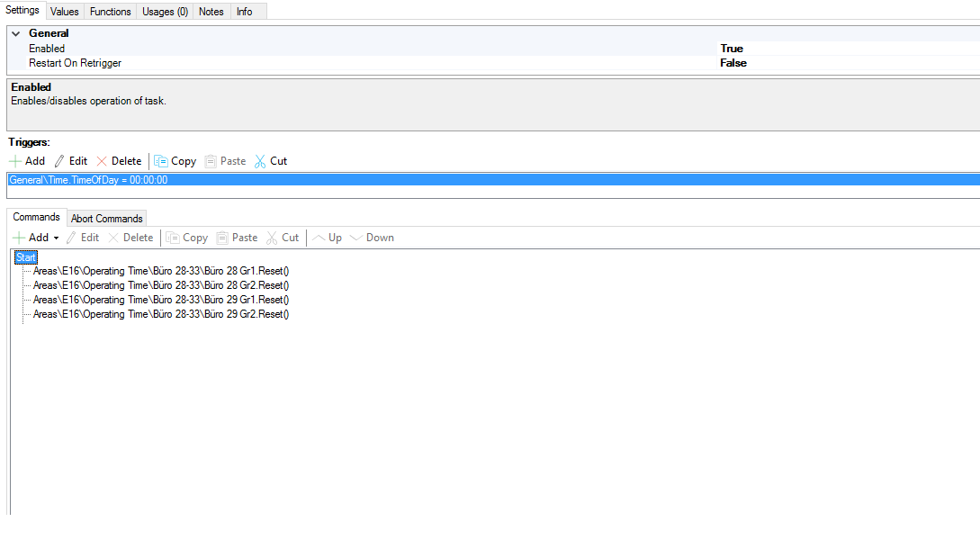Image resolution: width=980 pixels, height=540 pixels.
Task: Select the Büro 29 Gr2.Reset() command
Action: pyautogui.click(x=161, y=314)
